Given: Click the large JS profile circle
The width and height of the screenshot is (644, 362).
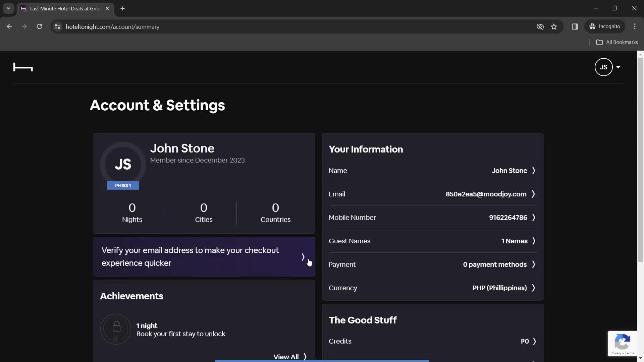Looking at the screenshot, I should (x=123, y=164).
